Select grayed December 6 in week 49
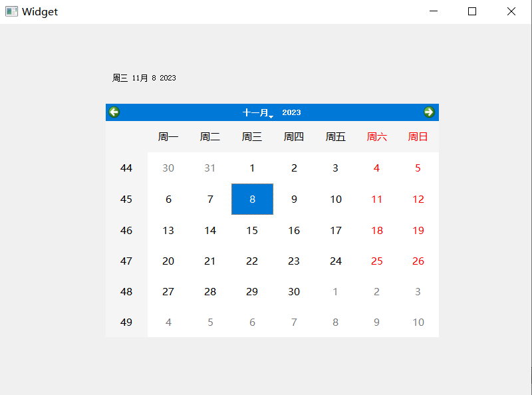 pyautogui.click(x=252, y=322)
